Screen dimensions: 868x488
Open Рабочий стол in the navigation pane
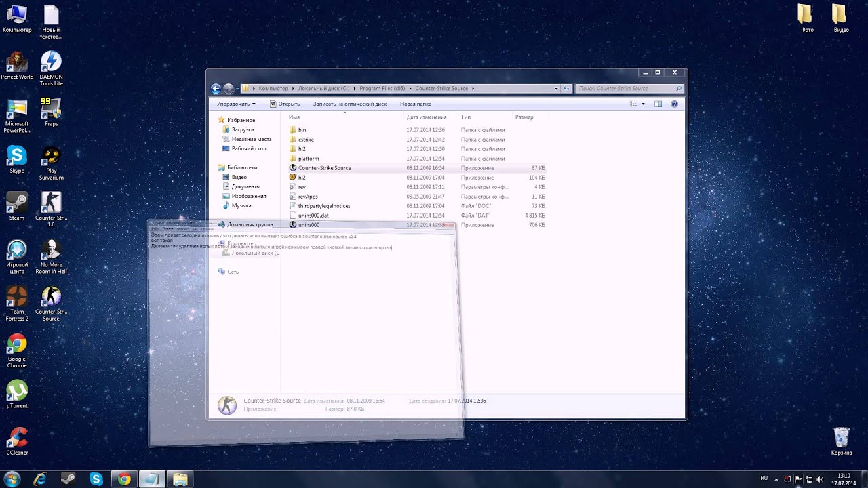click(x=249, y=148)
